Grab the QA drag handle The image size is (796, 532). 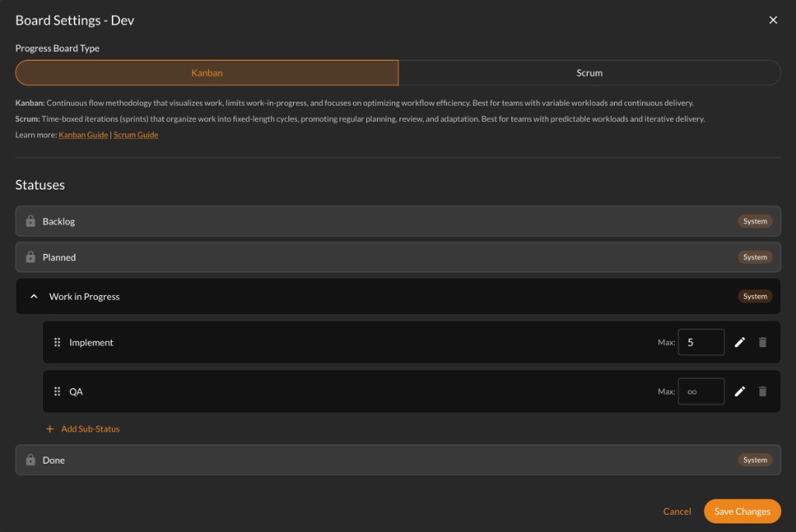pos(57,391)
